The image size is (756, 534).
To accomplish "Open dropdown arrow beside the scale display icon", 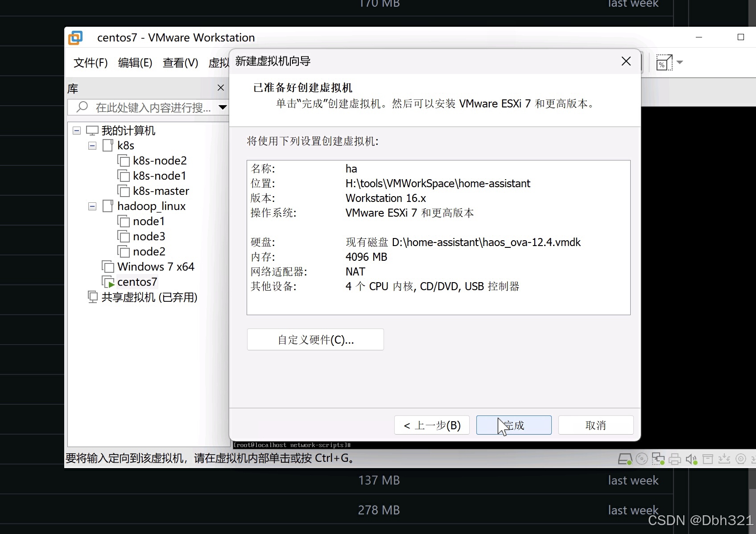I will click(x=680, y=62).
